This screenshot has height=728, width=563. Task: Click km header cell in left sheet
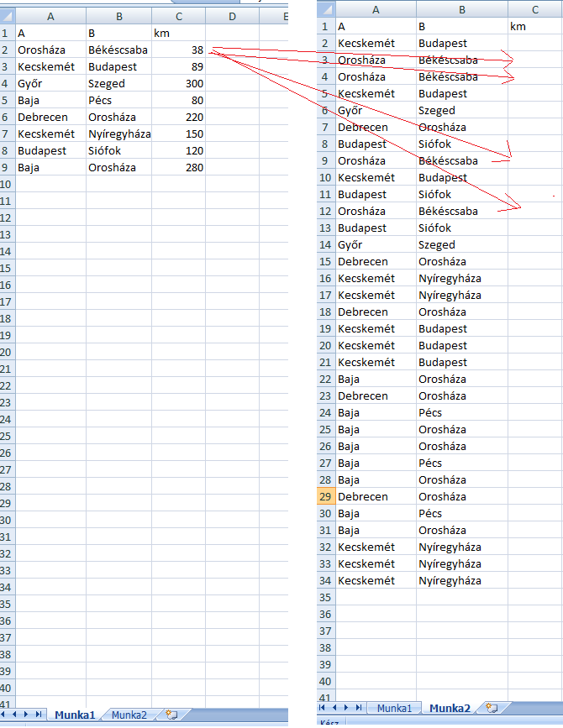coord(179,33)
